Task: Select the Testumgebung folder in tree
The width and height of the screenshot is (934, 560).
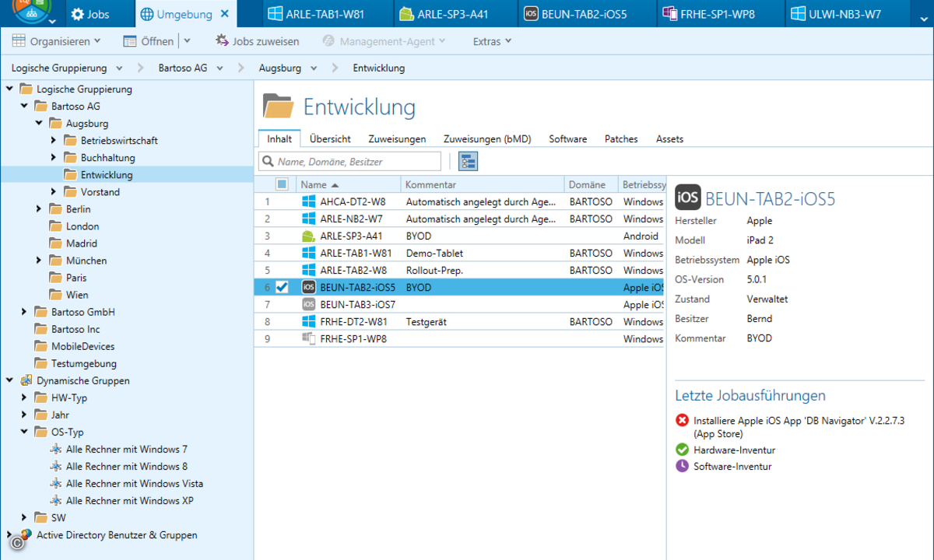Action: pos(84,363)
